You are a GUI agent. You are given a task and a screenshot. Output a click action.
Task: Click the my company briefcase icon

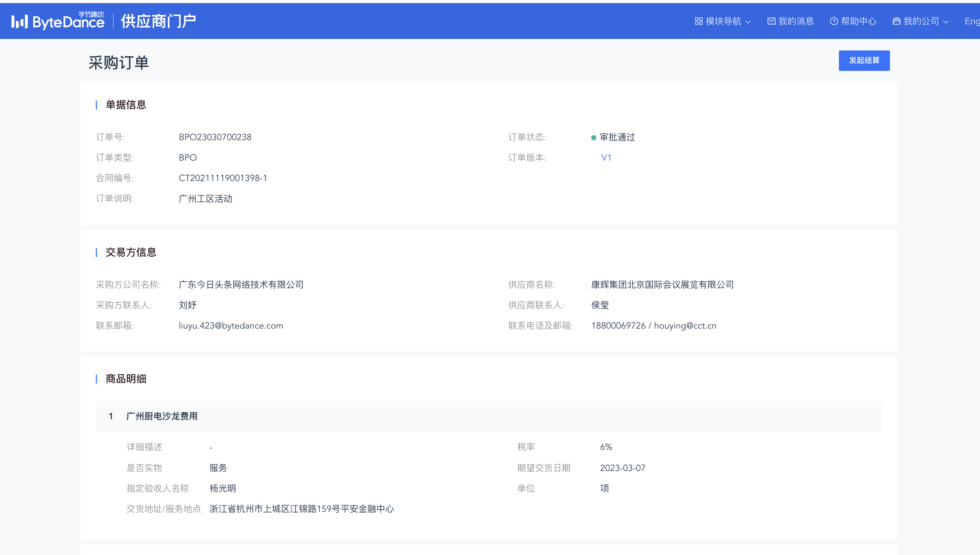pyautogui.click(x=897, y=21)
